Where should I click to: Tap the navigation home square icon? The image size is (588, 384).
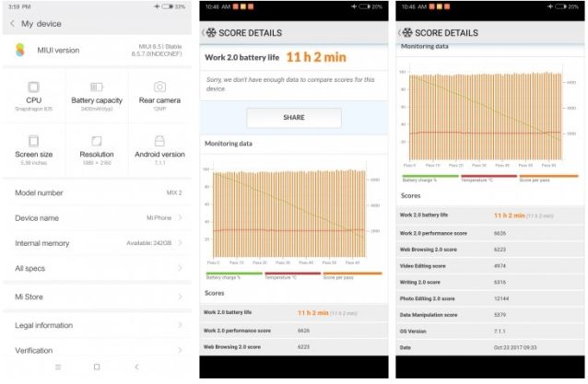97,367
